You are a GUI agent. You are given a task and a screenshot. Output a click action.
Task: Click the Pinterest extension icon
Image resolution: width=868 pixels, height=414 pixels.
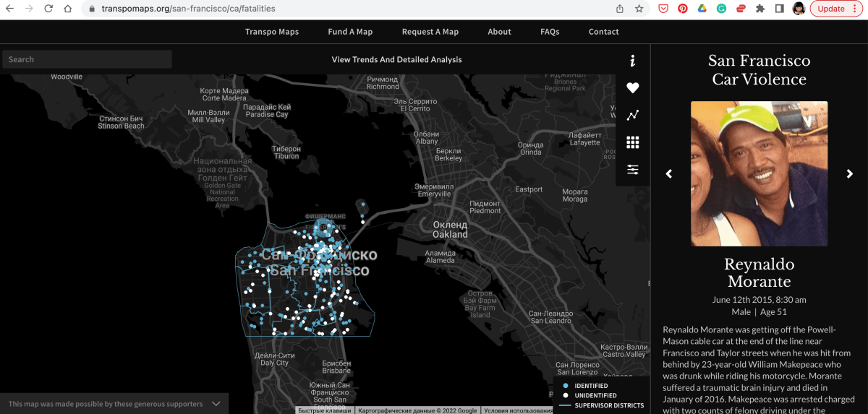(682, 9)
